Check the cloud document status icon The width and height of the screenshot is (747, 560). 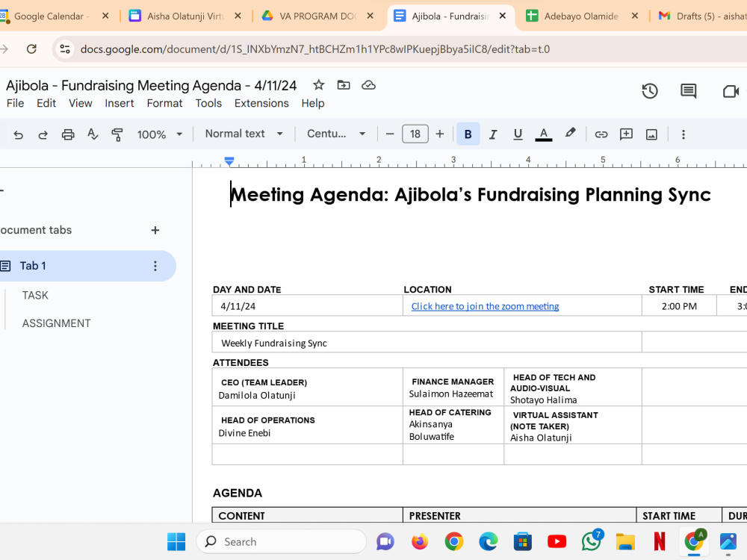(x=368, y=85)
